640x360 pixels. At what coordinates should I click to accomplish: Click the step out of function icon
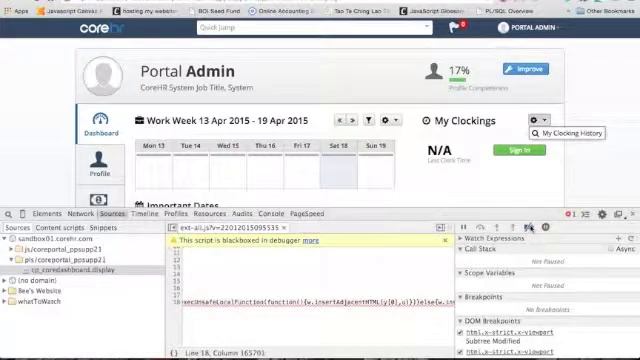pos(513,227)
